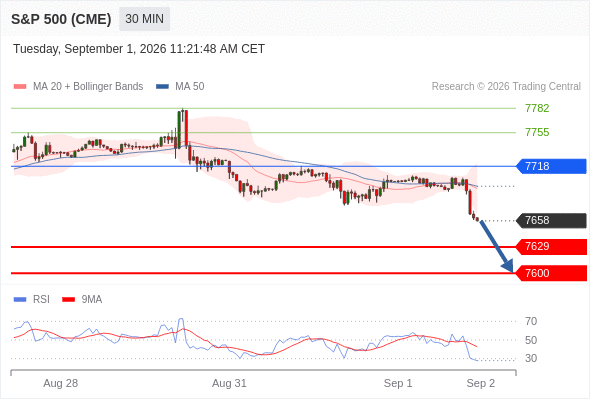This screenshot has height=400, width=590.
Task: Click the blue MA 50 legend swatch
Action: click(163, 87)
